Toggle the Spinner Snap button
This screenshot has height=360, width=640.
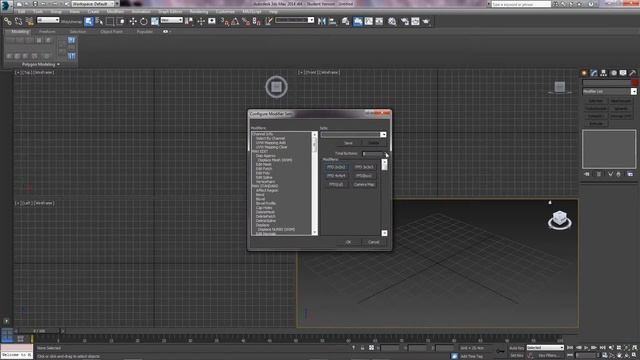[257, 21]
